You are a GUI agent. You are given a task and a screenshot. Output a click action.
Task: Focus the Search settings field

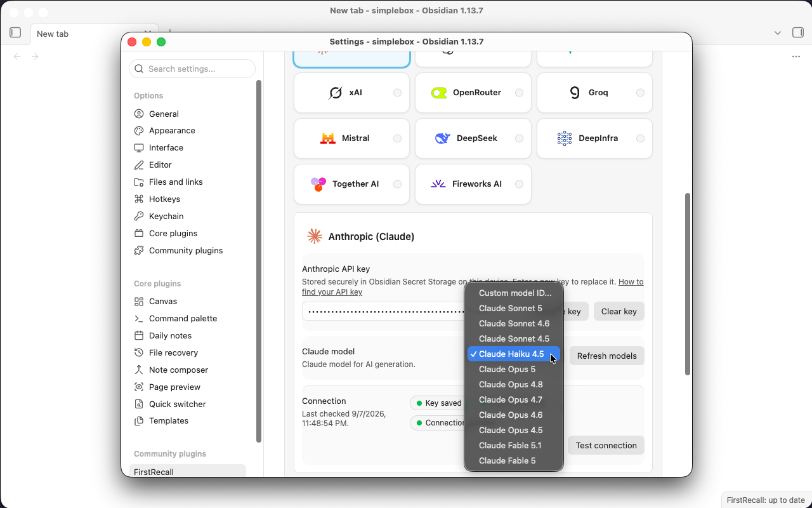[x=192, y=69]
